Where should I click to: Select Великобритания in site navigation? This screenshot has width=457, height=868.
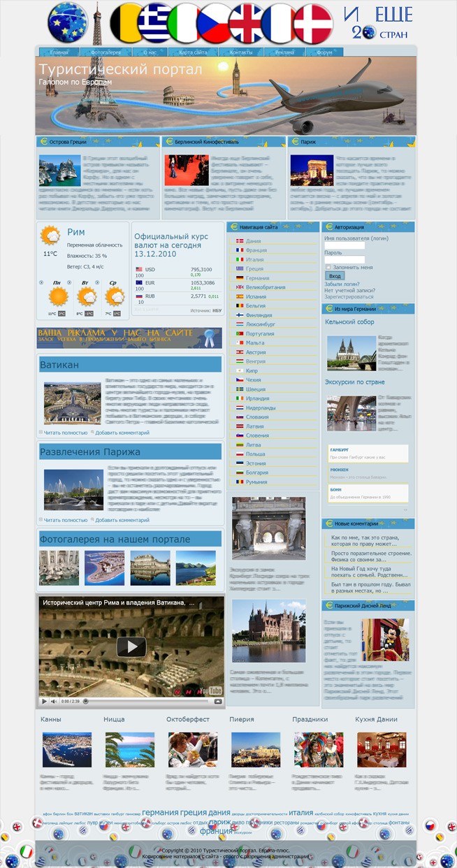[x=266, y=287]
